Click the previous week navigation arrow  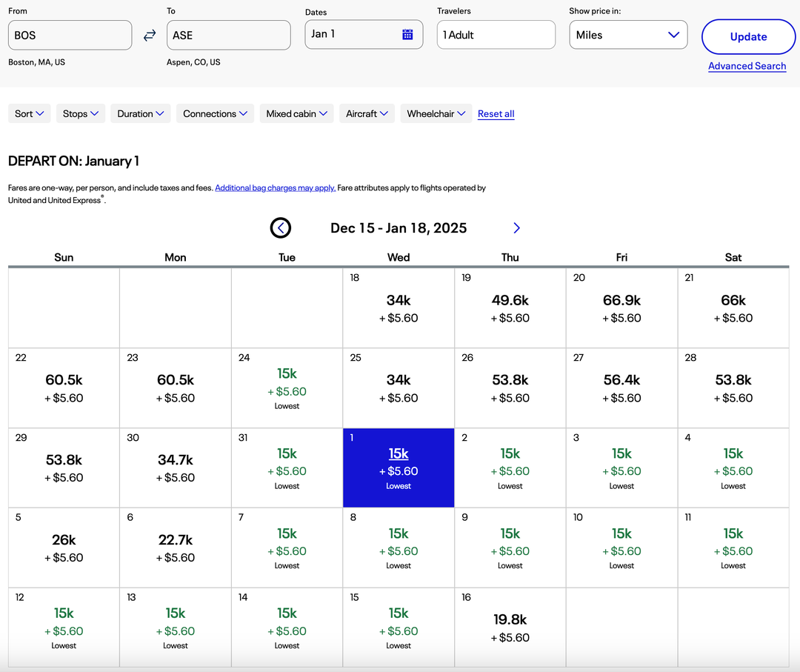coord(281,228)
